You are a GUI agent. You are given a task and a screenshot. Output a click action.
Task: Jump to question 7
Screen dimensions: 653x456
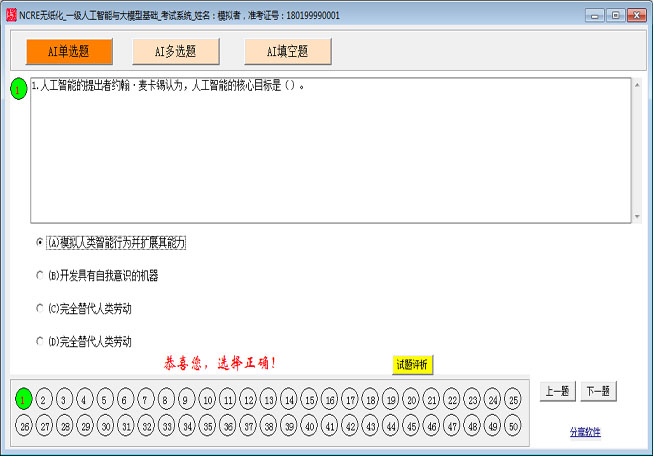pos(146,399)
